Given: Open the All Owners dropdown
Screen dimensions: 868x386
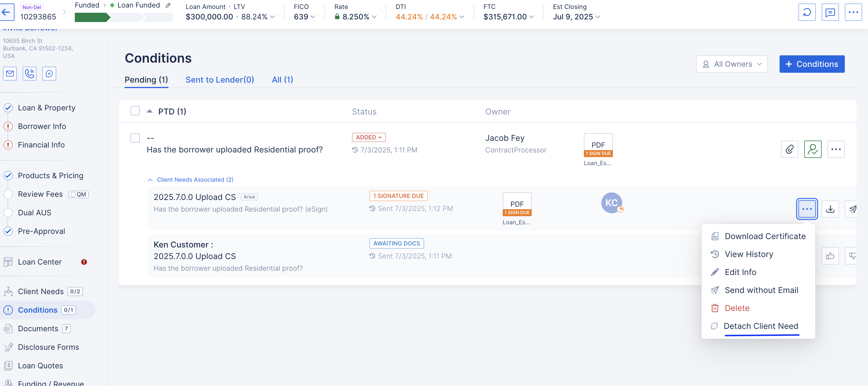Looking at the screenshot, I should [x=732, y=64].
